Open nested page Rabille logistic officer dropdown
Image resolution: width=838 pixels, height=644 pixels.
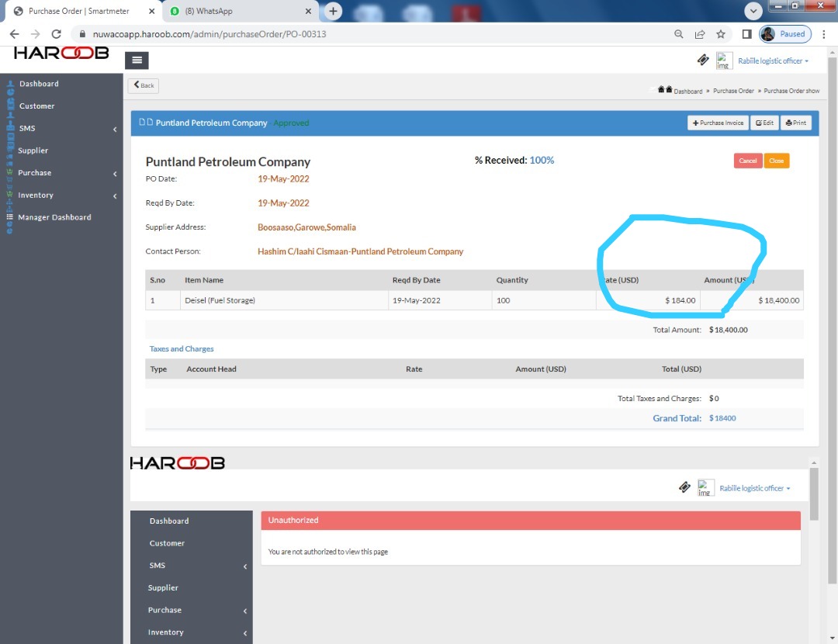tap(754, 489)
